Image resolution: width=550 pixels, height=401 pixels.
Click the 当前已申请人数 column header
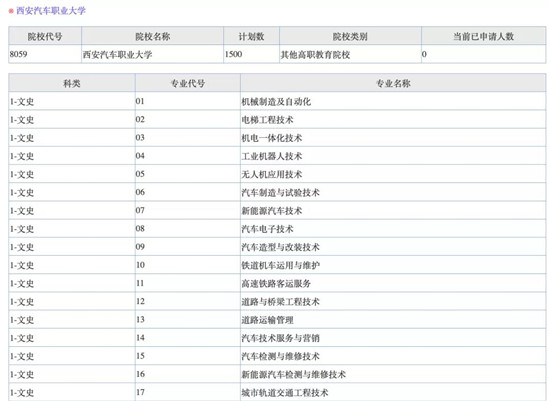483,36
